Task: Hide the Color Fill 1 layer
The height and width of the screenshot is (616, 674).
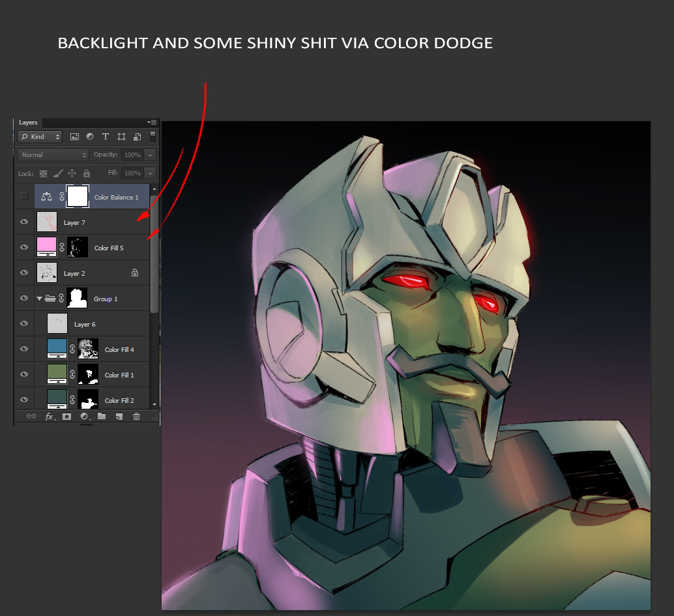Action: tap(24, 374)
